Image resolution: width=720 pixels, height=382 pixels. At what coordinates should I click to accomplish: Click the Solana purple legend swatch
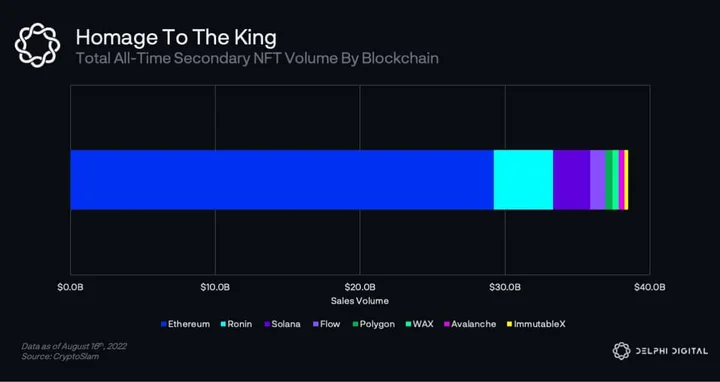click(x=267, y=325)
